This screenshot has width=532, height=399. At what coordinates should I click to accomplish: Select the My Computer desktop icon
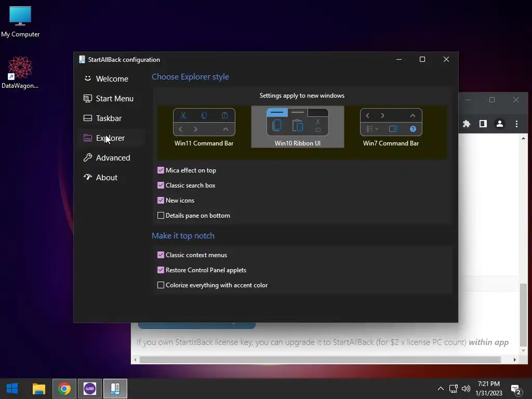point(20,21)
